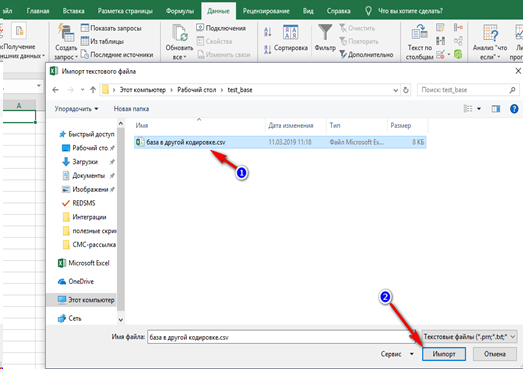Open view options dropdown arrow
The width and height of the screenshot is (523, 369).
[x=479, y=109]
